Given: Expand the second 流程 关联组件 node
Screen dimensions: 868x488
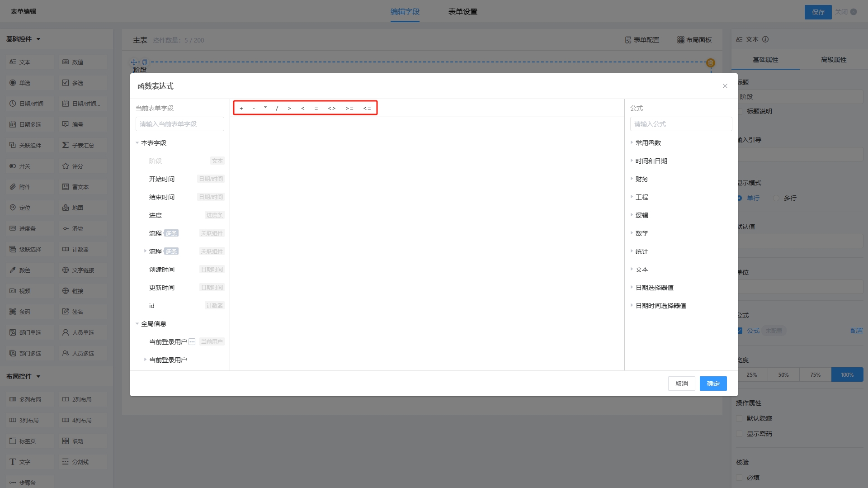Looking at the screenshot, I should tap(145, 251).
